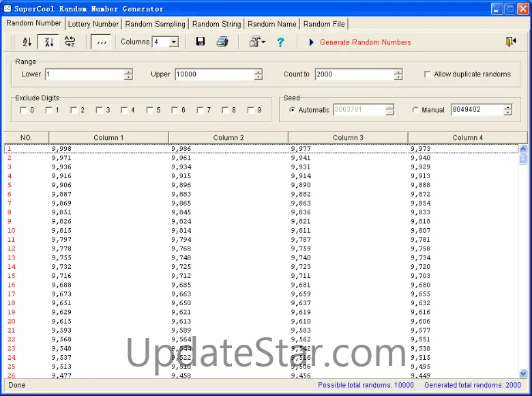The image size is (532, 396).
Task: Generate Random Numbers
Action: pos(365,42)
